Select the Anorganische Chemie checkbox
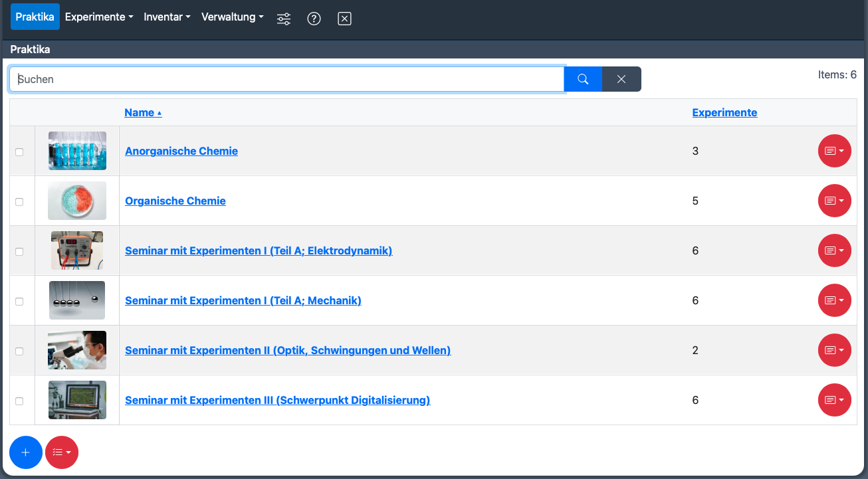The height and width of the screenshot is (479, 868). pos(19,152)
